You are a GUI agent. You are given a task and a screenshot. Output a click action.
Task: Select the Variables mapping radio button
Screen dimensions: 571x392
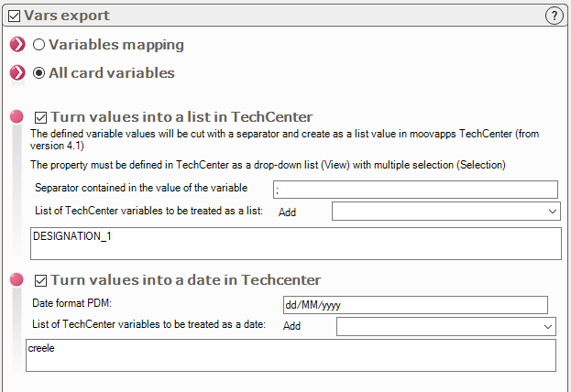pos(38,45)
